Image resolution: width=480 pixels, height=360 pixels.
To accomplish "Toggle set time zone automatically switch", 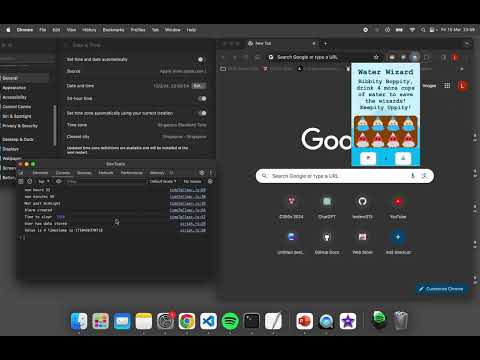I will pos(202,113).
